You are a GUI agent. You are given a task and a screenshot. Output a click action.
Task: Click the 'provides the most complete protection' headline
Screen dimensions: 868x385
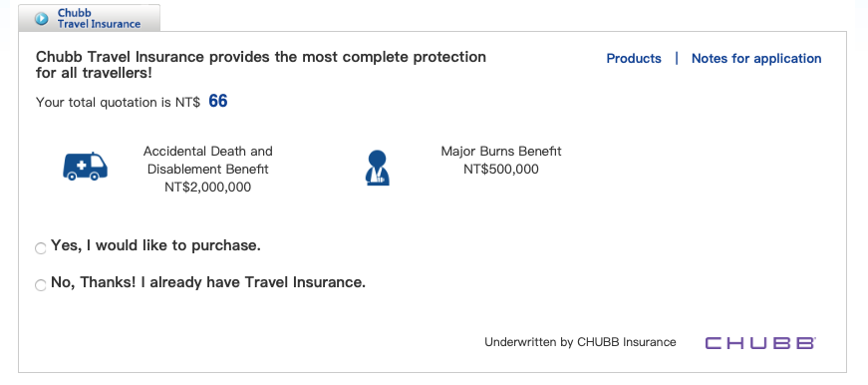pyautogui.click(x=348, y=57)
